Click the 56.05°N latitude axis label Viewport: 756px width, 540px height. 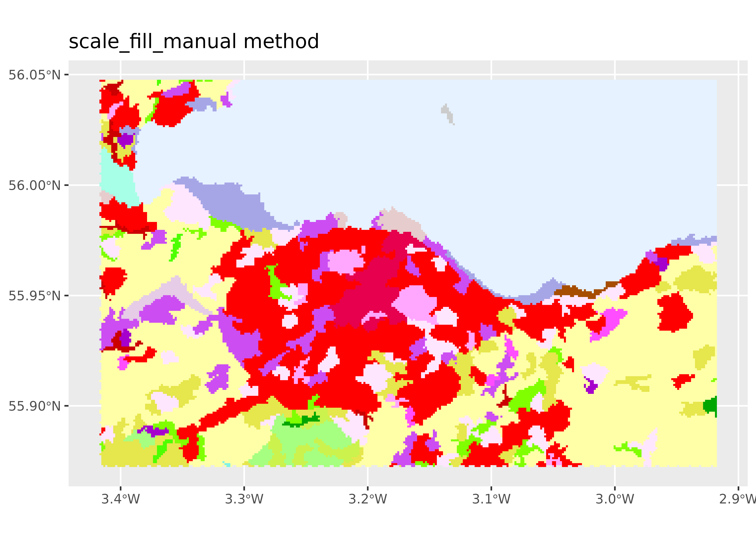point(35,75)
